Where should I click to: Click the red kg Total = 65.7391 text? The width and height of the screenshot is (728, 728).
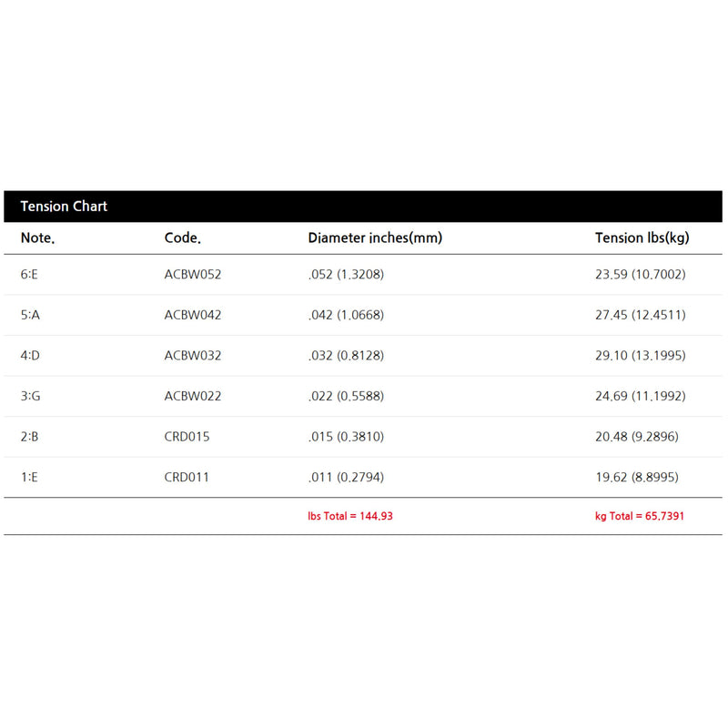pos(640,516)
